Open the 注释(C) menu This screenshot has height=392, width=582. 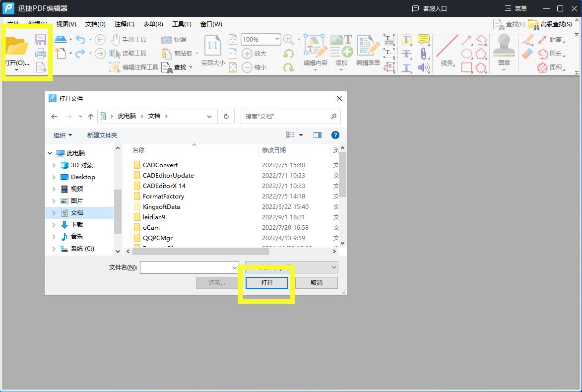point(124,24)
